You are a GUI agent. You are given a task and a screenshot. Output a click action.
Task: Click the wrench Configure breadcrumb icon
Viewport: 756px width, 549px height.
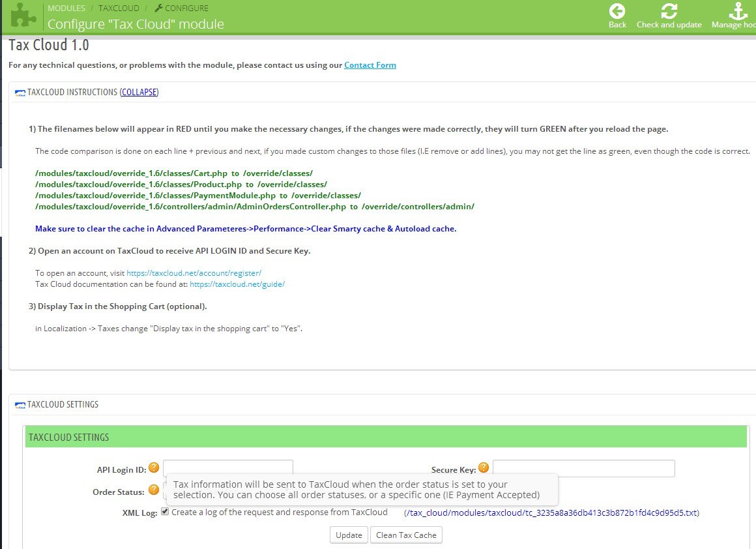(x=158, y=8)
